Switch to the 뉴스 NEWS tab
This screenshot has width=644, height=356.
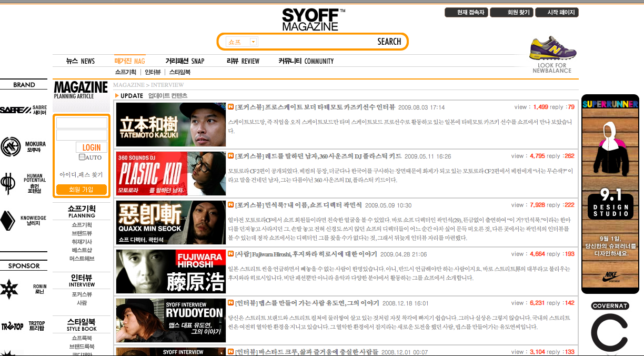(80, 61)
